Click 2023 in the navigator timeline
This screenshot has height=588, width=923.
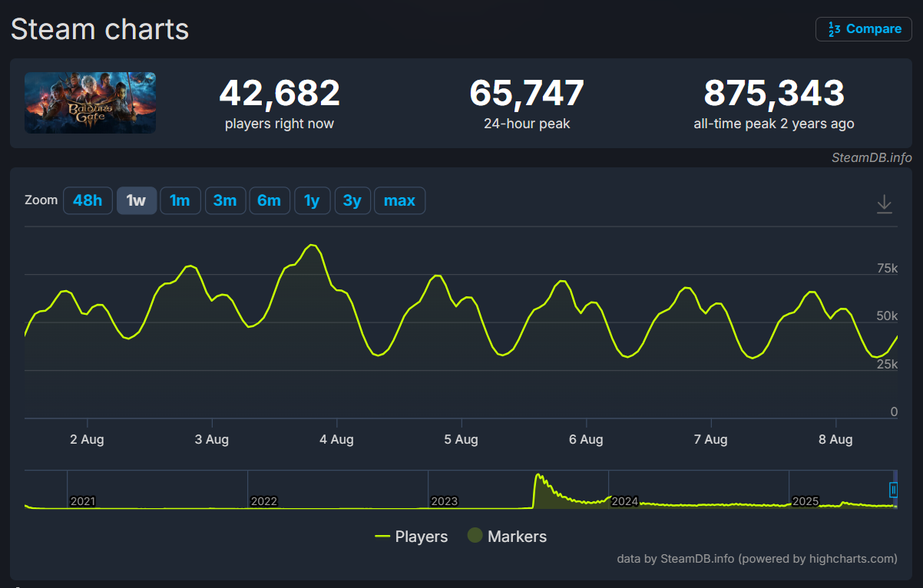point(444,501)
